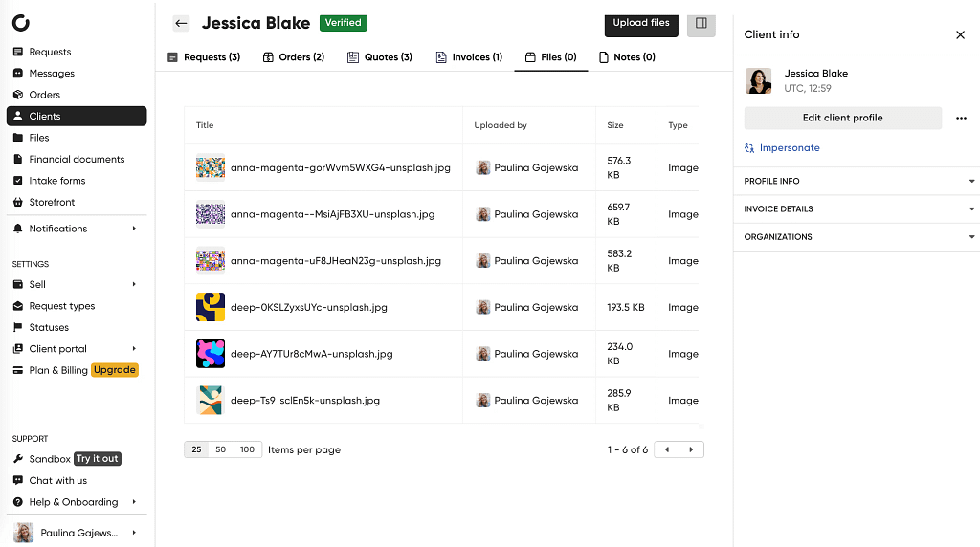Click the app logo in the sidebar

pos(21,23)
